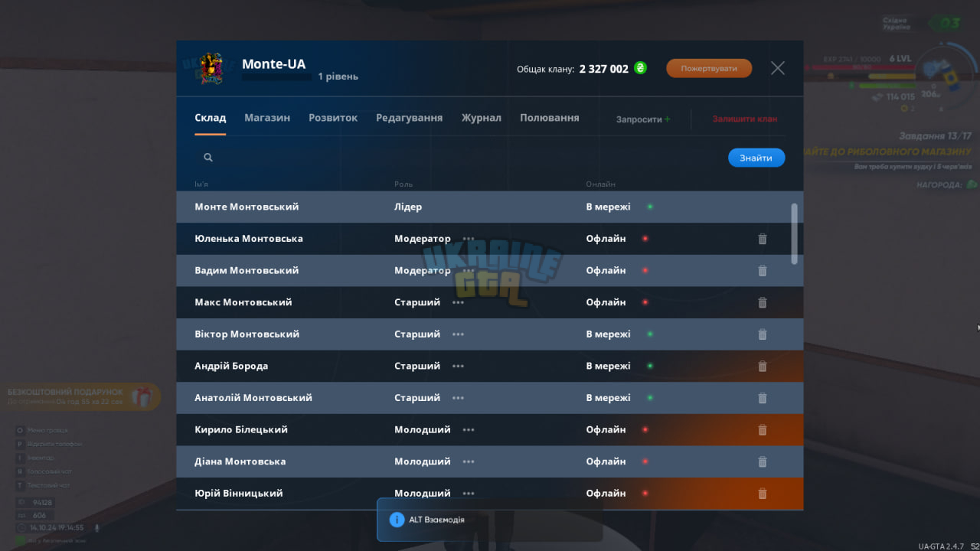Click the Пожертвувати donate button

tap(709, 68)
